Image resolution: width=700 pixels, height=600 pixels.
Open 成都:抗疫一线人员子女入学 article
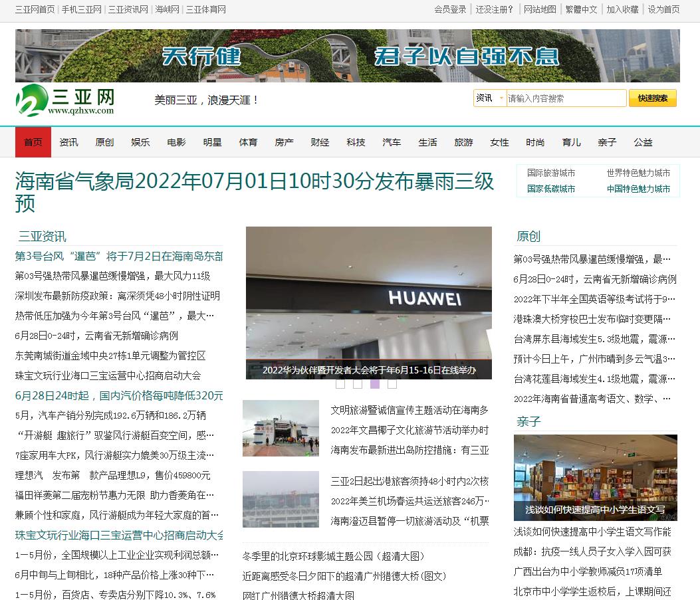pyautogui.click(x=592, y=551)
